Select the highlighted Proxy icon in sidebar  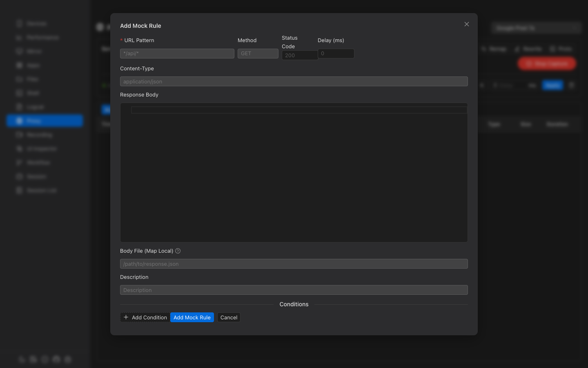click(x=19, y=121)
